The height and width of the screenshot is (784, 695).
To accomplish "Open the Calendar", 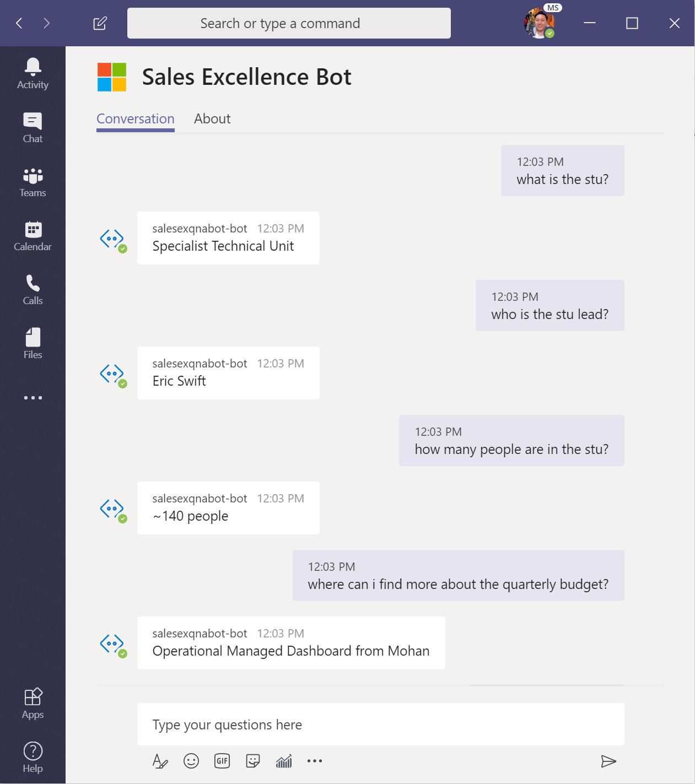I will 33,236.
